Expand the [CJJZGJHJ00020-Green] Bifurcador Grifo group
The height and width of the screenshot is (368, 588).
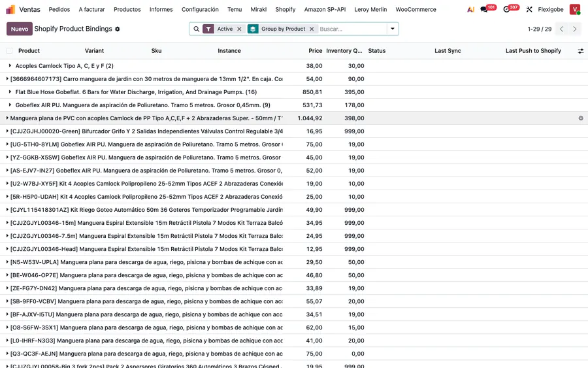tap(7, 131)
